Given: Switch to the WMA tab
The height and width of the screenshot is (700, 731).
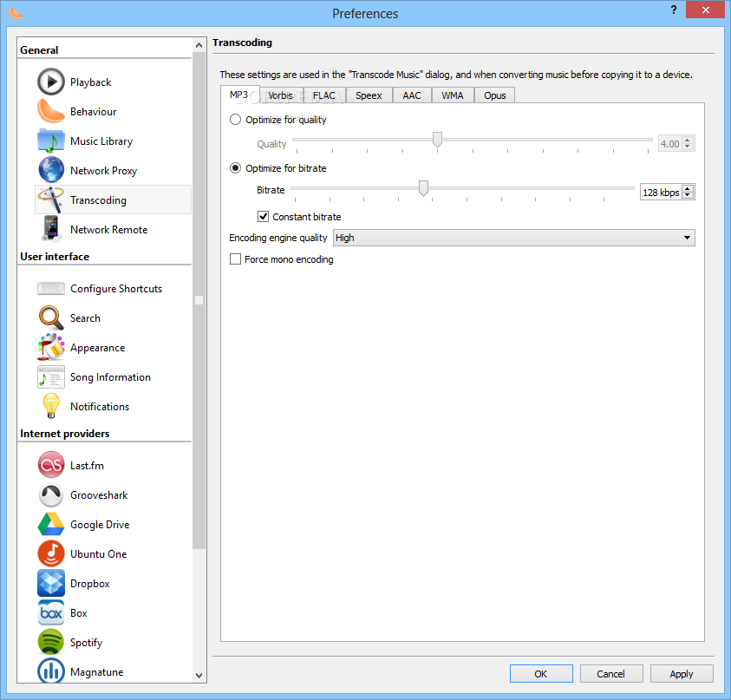Looking at the screenshot, I should [452, 95].
